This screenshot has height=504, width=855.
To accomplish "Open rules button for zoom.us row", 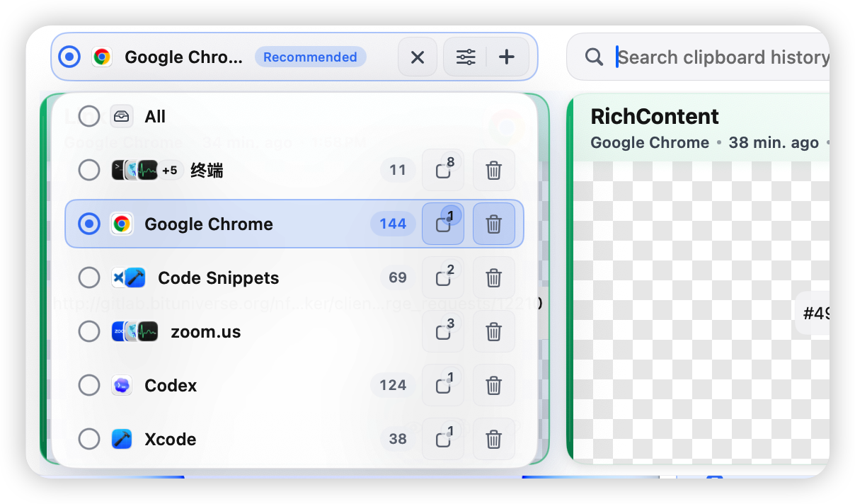I will (443, 331).
